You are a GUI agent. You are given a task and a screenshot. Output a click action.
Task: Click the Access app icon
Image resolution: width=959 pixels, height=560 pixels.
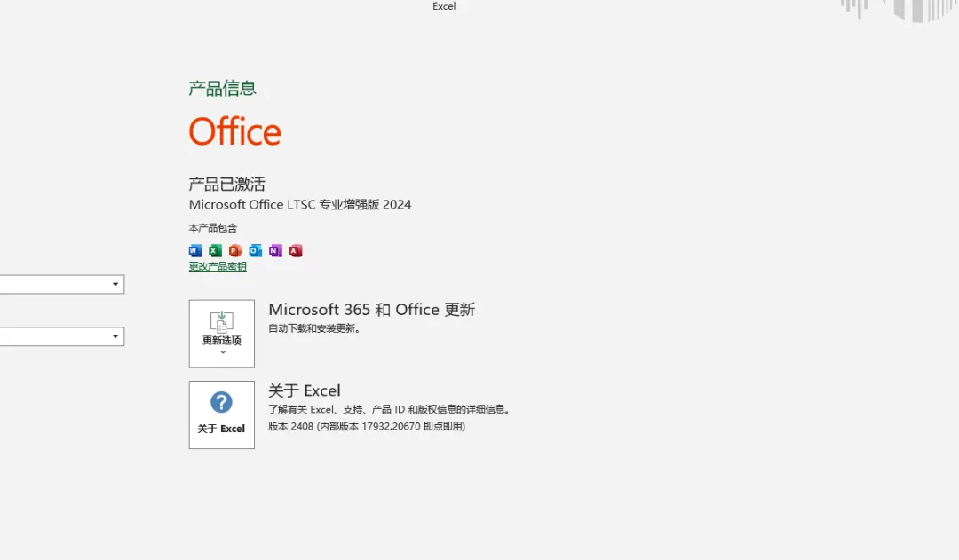coord(296,250)
